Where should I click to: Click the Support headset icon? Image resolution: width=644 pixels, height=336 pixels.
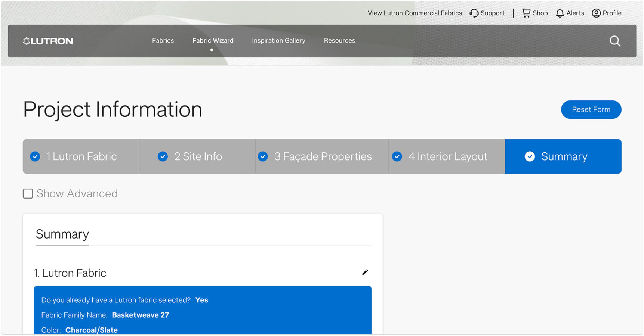(x=474, y=13)
